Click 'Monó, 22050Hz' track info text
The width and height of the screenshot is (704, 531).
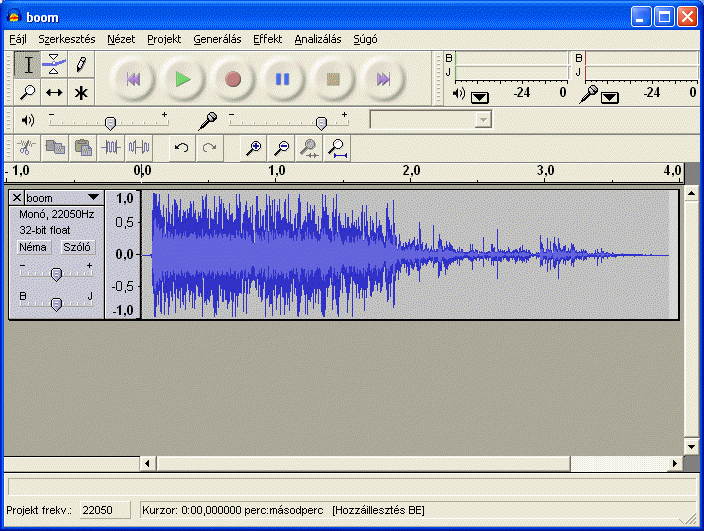pos(57,215)
